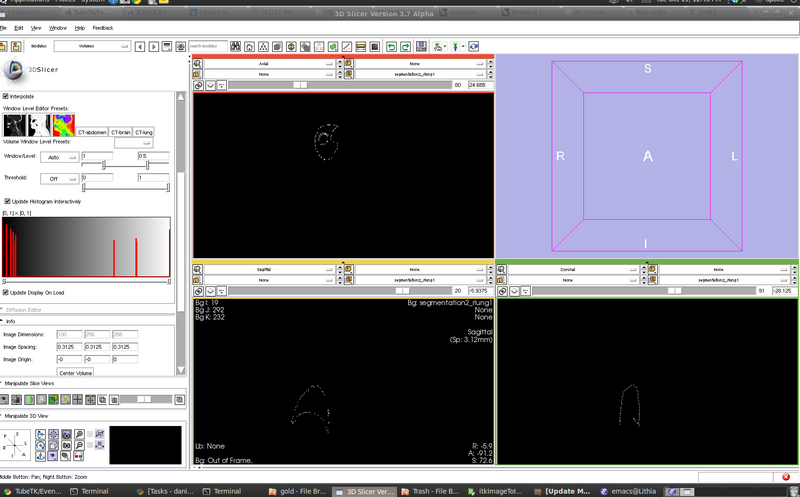
Task: Open Threshold Off dropdown
Action: pos(59,179)
